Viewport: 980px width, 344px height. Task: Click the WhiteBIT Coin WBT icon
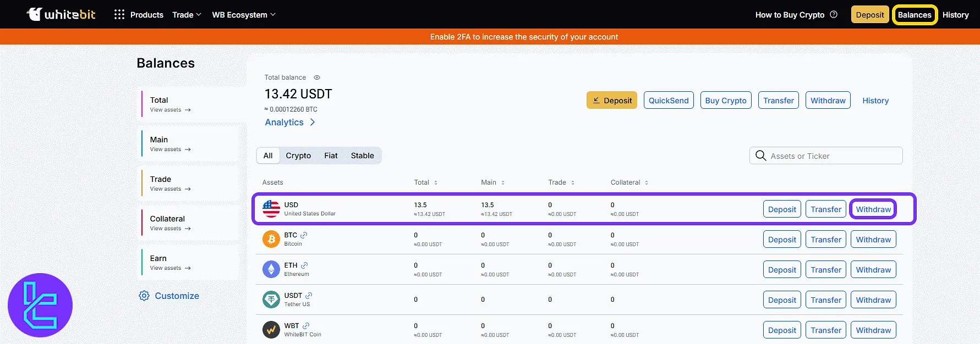[x=271, y=330]
